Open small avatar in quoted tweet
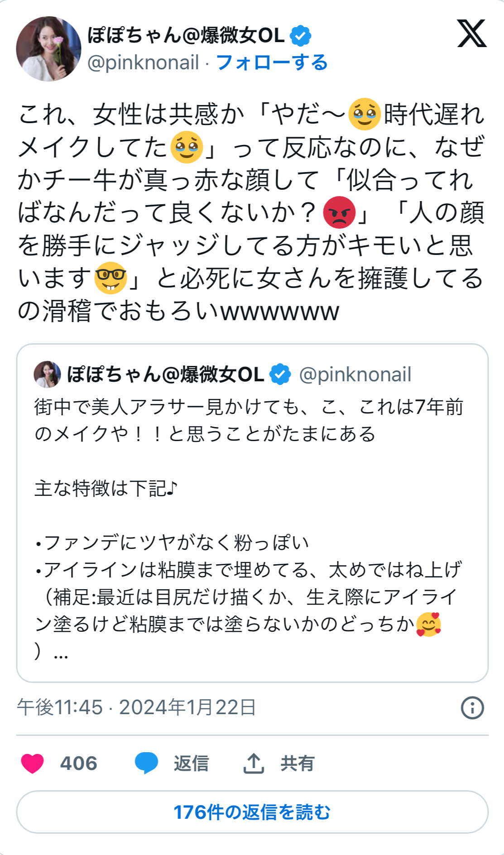The height and width of the screenshot is (855, 504). tap(47, 375)
